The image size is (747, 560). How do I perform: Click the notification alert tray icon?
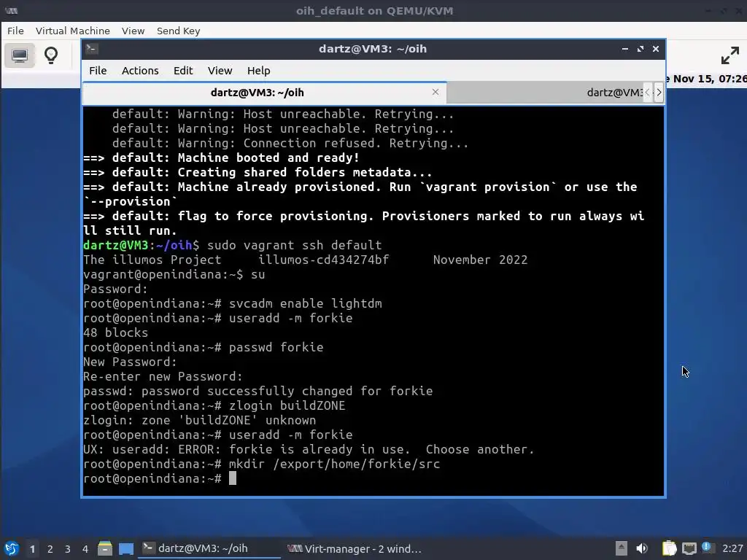[x=708, y=548]
